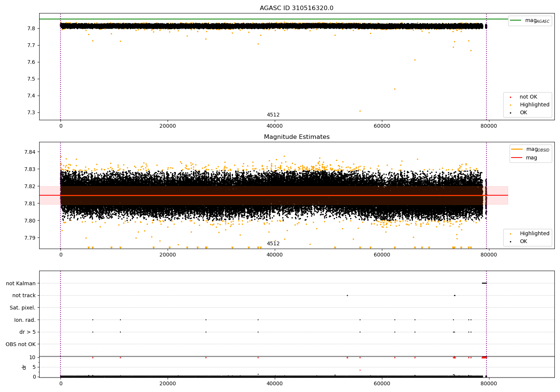Click the orange line sample in mag OBSID legend
Image resolution: width=560 pixels, height=392 pixels.
(x=517, y=149)
